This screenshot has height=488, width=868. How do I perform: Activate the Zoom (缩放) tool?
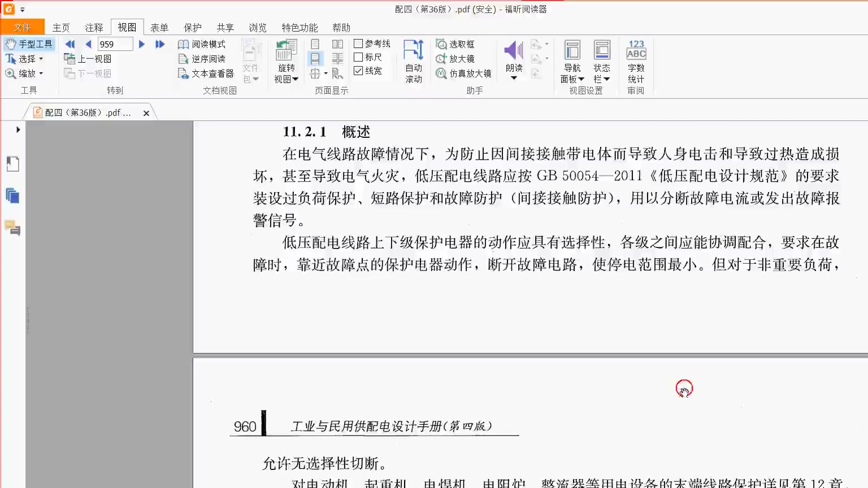[20, 73]
